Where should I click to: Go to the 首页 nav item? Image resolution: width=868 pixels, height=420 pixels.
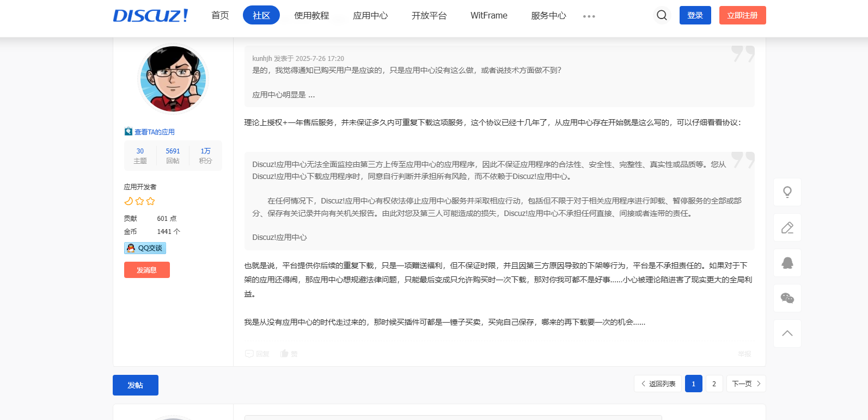tap(220, 15)
